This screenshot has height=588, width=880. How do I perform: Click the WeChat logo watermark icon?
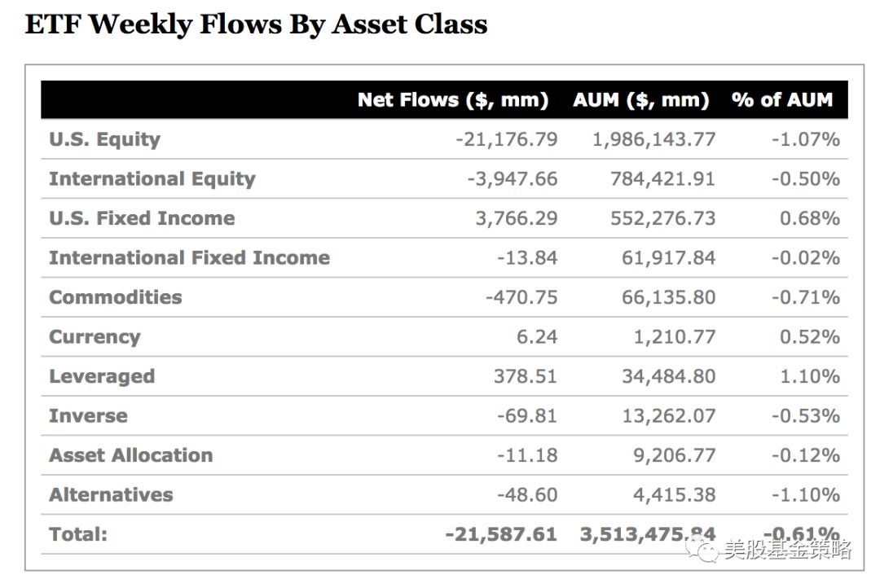click(703, 551)
